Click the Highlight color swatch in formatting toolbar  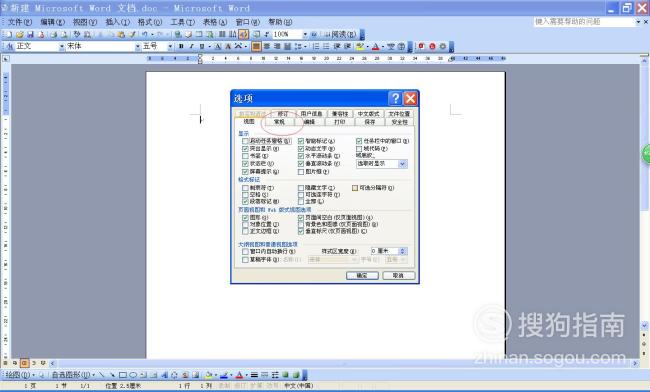(x=359, y=46)
